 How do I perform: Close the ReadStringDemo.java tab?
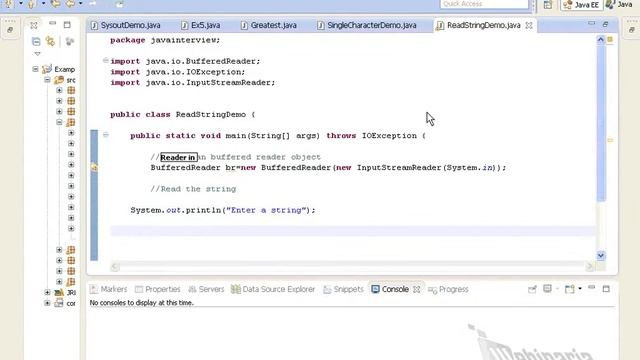[x=529, y=25]
